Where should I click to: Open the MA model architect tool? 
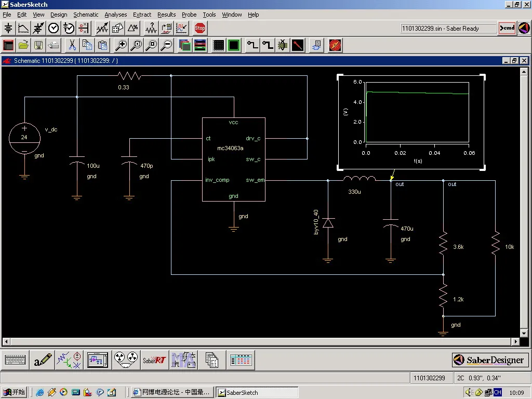(183, 360)
